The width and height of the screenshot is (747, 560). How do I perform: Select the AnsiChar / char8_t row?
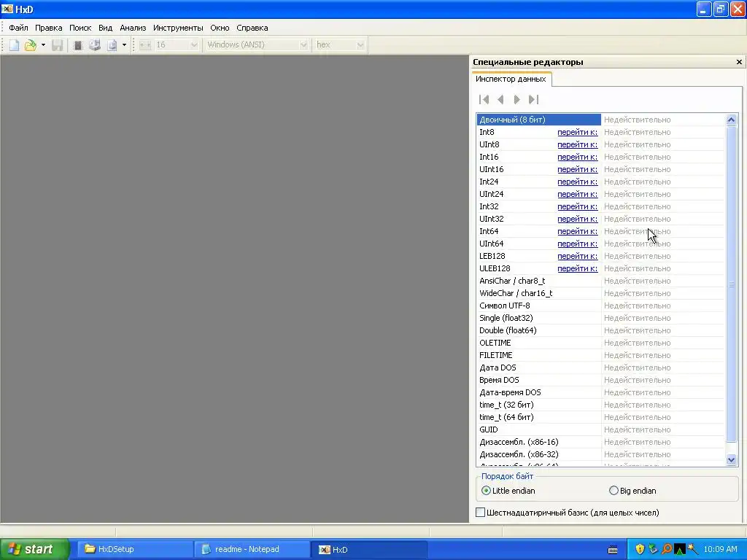pos(600,281)
